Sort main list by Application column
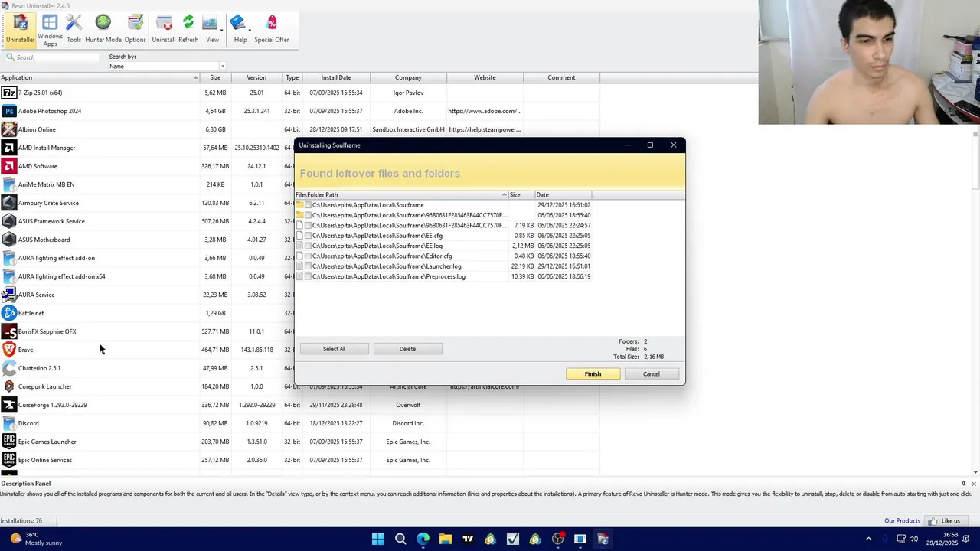Image resolution: width=980 pixels, height=551 pixels. 100,77
